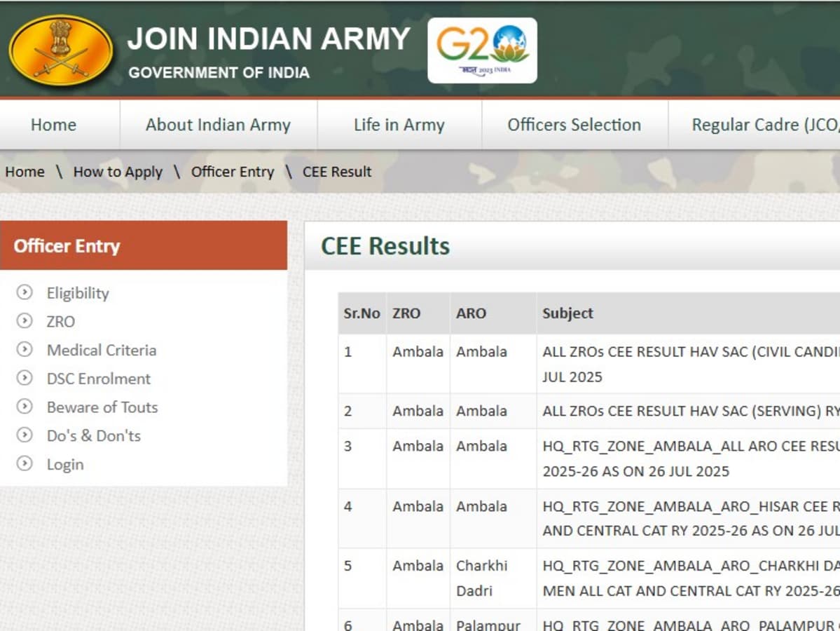
Task: Click JOIN INDIAN ARMY site title
Action: pos(269,39)
